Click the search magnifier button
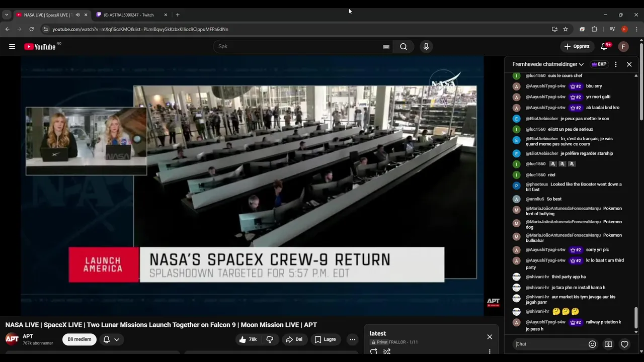The height and width of the screenshot is (362, 644). [x=404, y=47]
